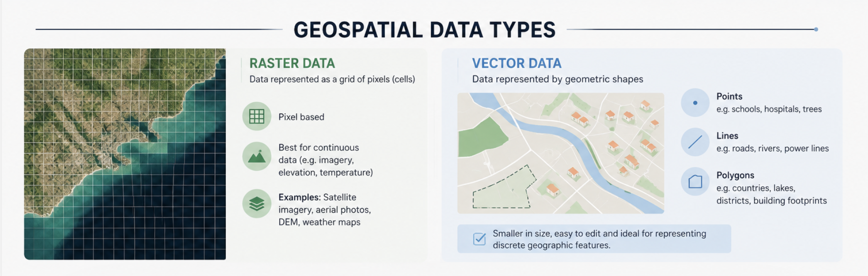Click the Points dot icon
Viewport: 868px width, 276px height.
coord(695,103)
